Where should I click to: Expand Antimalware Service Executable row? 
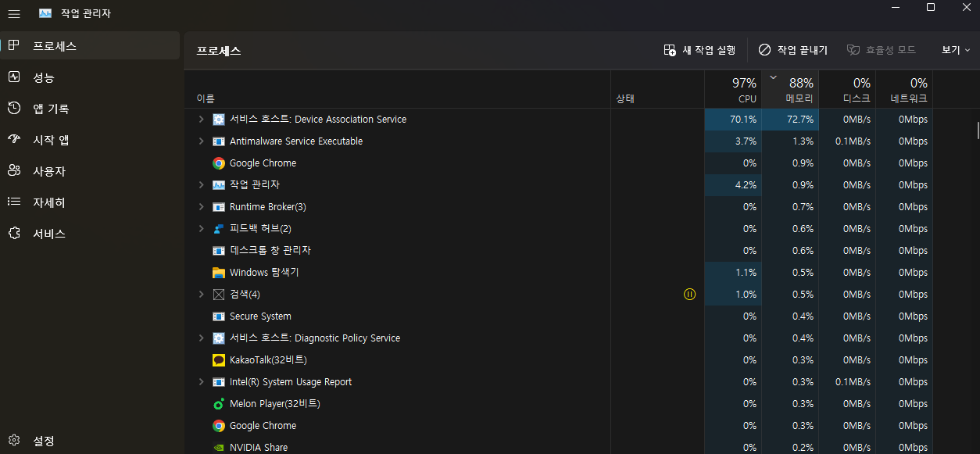(201, 141)
